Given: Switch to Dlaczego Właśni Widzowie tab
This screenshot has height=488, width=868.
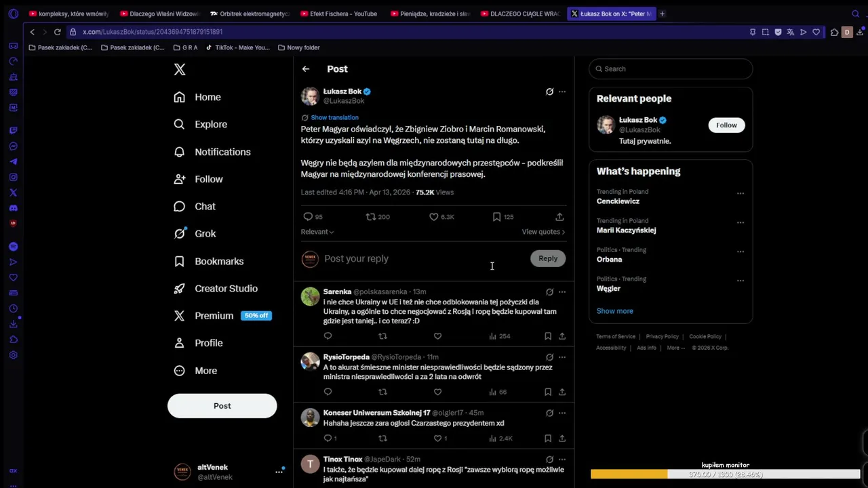Looking at the screenshot, I should point(159,14).
